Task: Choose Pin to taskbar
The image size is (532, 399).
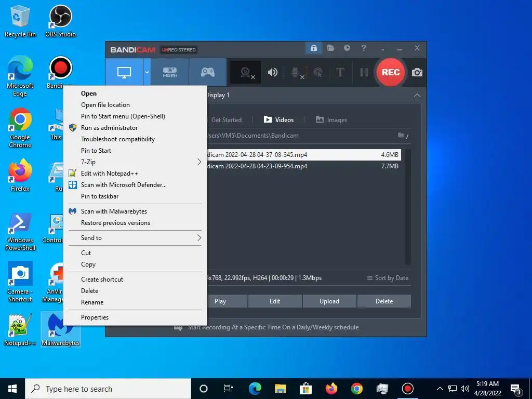Action: [135, 196]
